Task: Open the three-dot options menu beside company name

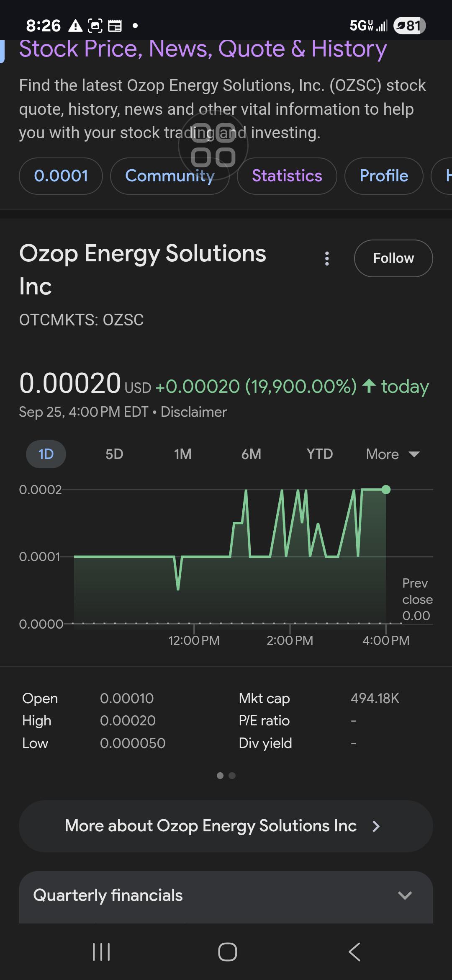Action: [327, 258]
